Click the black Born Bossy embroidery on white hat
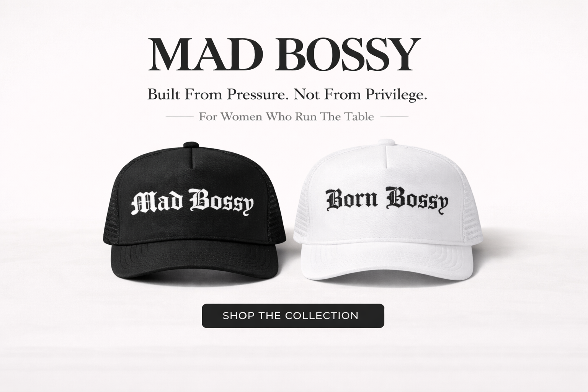Viewport: 588px width, 392px height. pyautogui.click(x=387, y=199)
